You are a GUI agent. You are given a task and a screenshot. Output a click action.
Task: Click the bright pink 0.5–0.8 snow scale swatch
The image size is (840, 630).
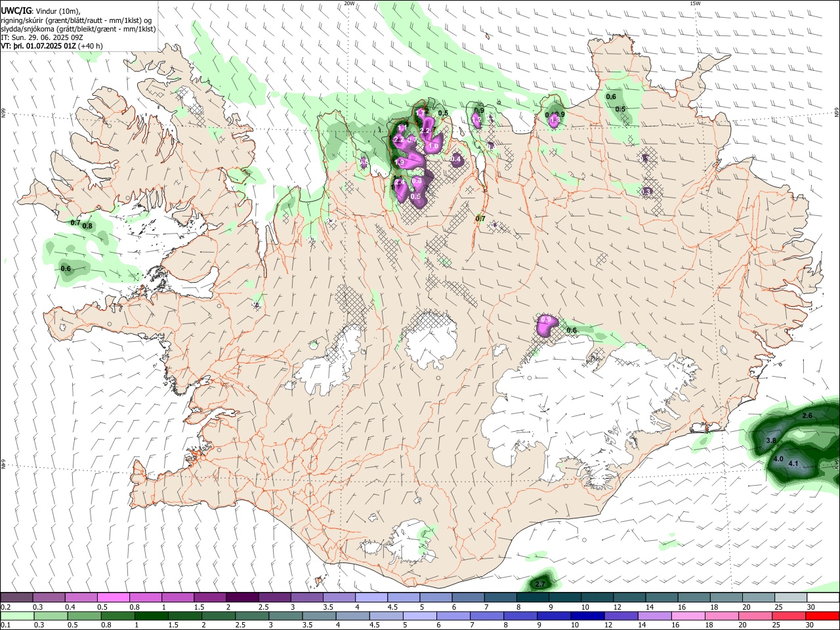tap(114, 597)
